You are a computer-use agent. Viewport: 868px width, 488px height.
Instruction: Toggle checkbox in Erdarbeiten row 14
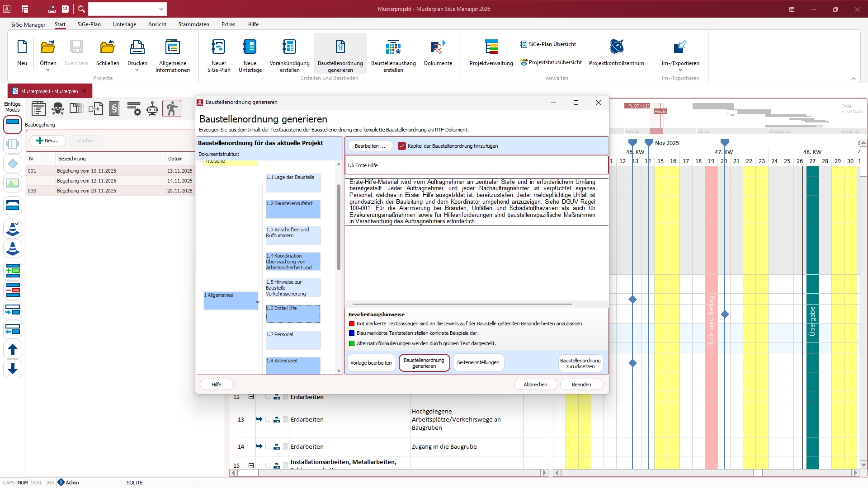pyautogui.click(x=268, y=447)
